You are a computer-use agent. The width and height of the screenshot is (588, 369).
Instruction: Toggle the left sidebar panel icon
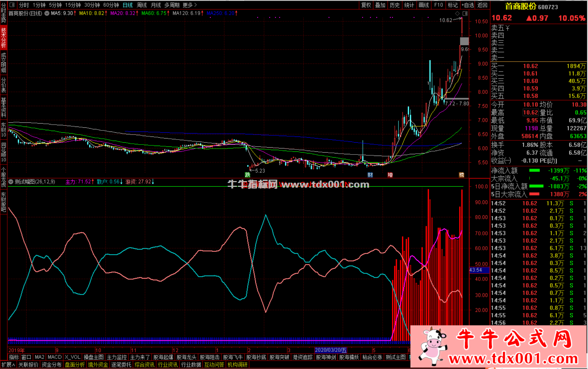click(12, 5)
